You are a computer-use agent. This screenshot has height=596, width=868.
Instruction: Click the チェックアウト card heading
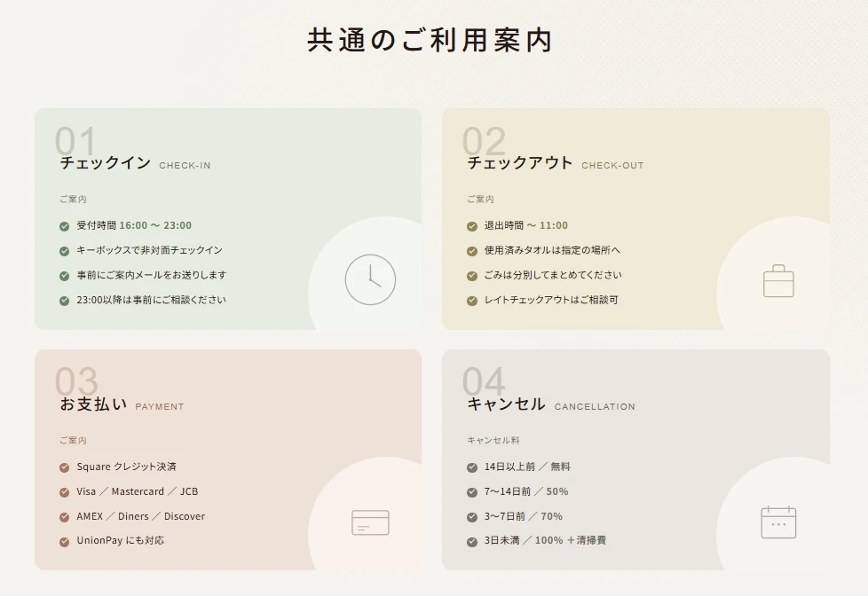520,162
